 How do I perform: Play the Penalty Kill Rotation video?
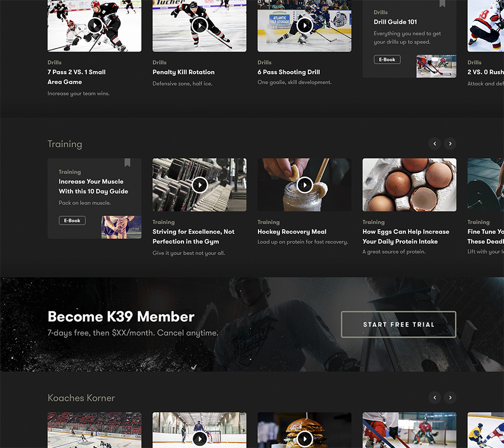coord(200,25)
